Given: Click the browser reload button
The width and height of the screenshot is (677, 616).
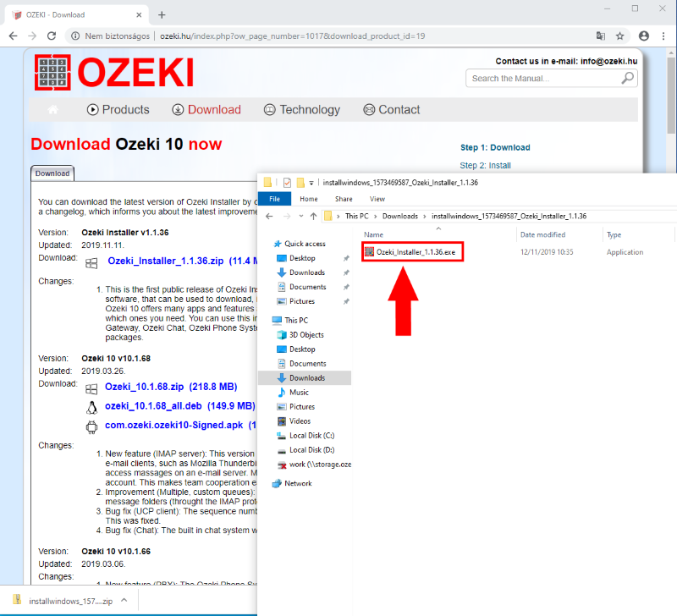Looking at the screenshot, I should click(x=52, y=36).
